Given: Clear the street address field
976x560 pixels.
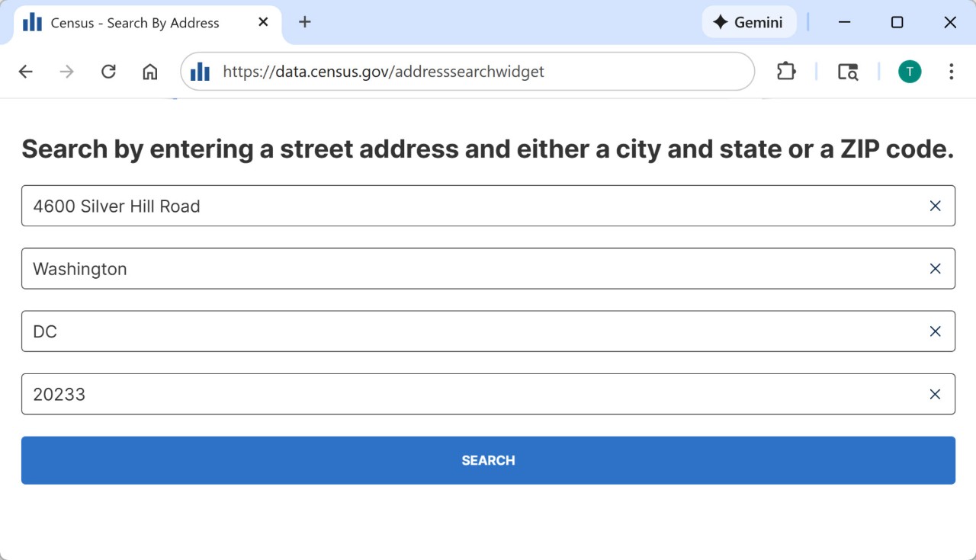Looking at the screenshot, I should point(935,206).
